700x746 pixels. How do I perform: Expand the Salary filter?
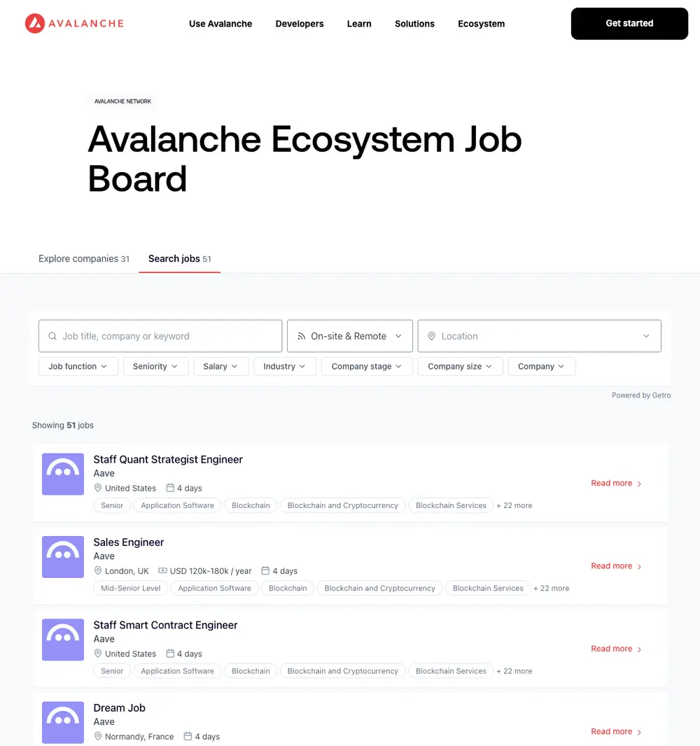(x=220, y=366)
